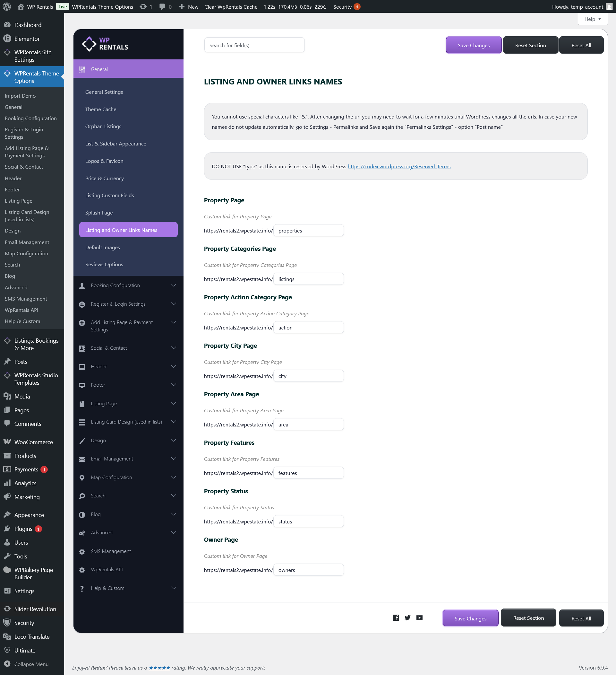
Task: Click the Search for field(s) box
Action: tap(254, 45)
